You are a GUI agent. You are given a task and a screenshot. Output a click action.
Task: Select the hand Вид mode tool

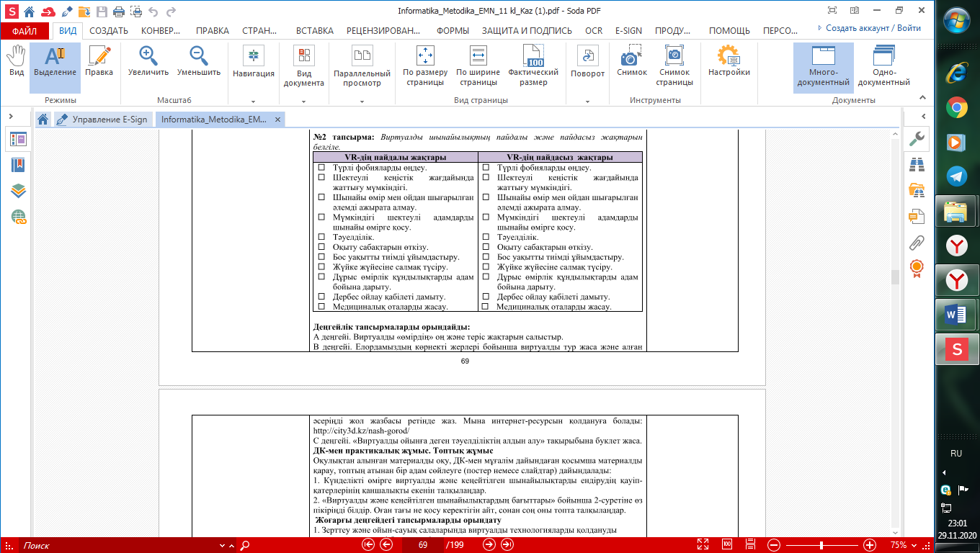17,61
